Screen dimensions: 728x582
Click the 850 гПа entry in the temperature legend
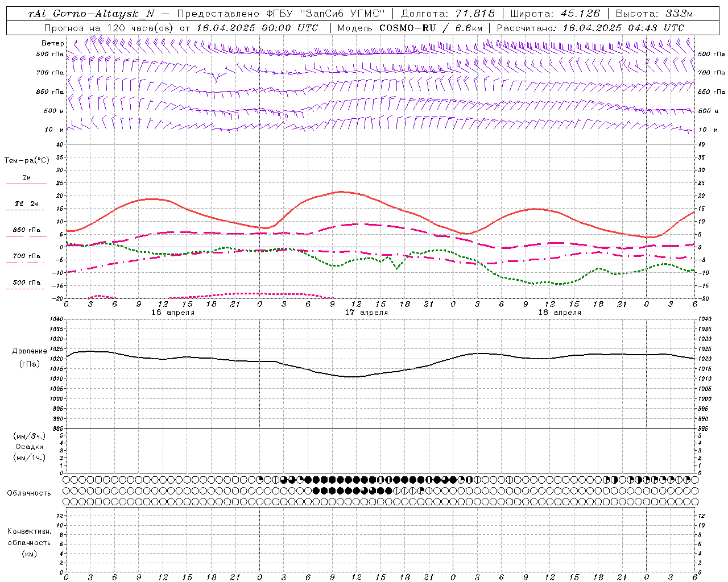(27, 230)
